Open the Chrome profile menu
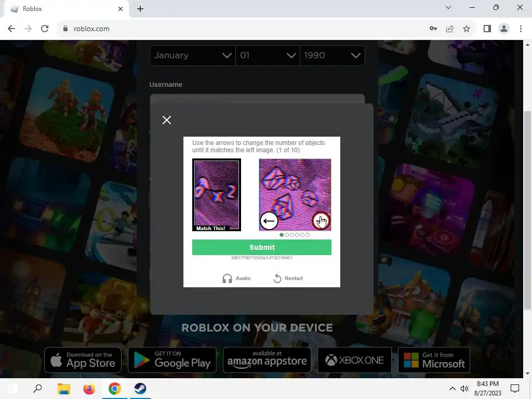 tap(504, 29)
